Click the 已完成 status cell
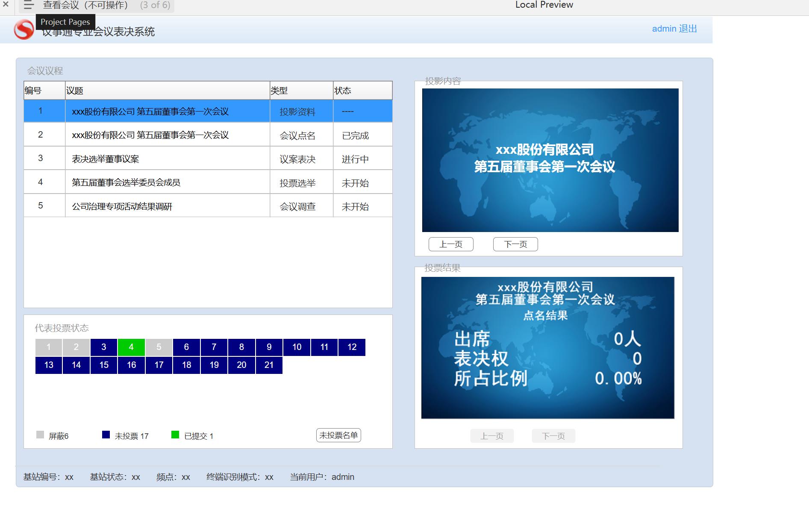The width and height of the screenshot is (809, 532). click(363, 135)
